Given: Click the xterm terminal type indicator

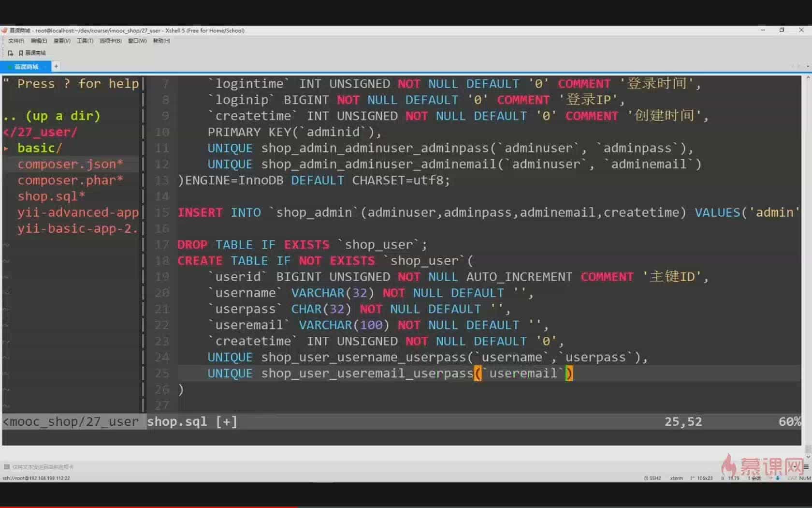Looking at the screenshot, I should [676, 478].
